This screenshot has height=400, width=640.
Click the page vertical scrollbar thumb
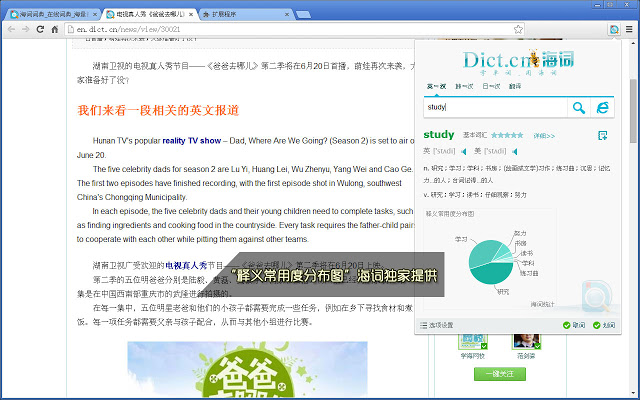(633, 111)
